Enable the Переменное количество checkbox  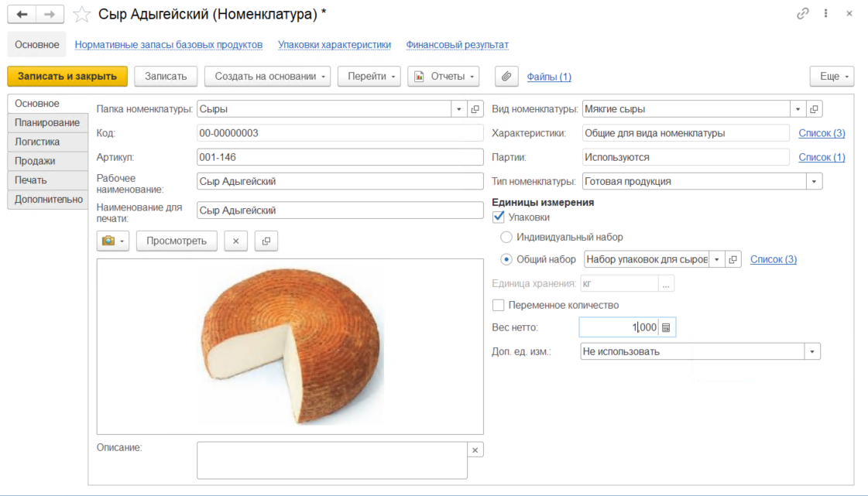pyautogui.click(x=499, y=305)
